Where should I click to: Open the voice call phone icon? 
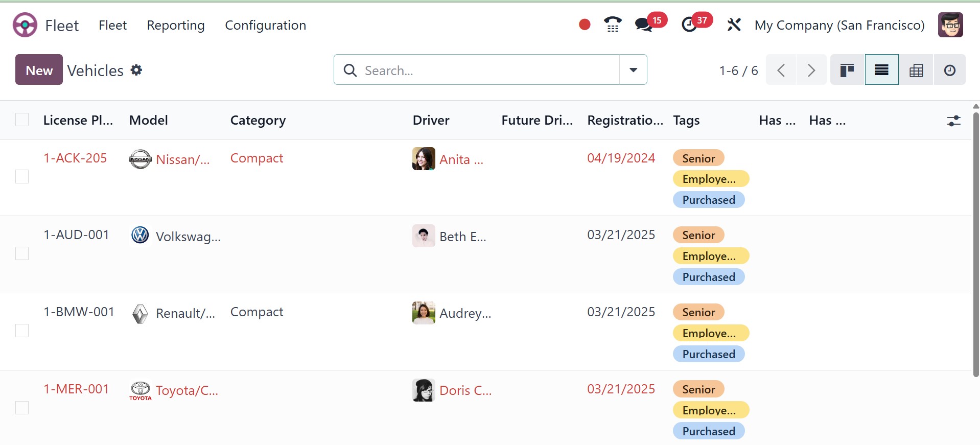612,25
